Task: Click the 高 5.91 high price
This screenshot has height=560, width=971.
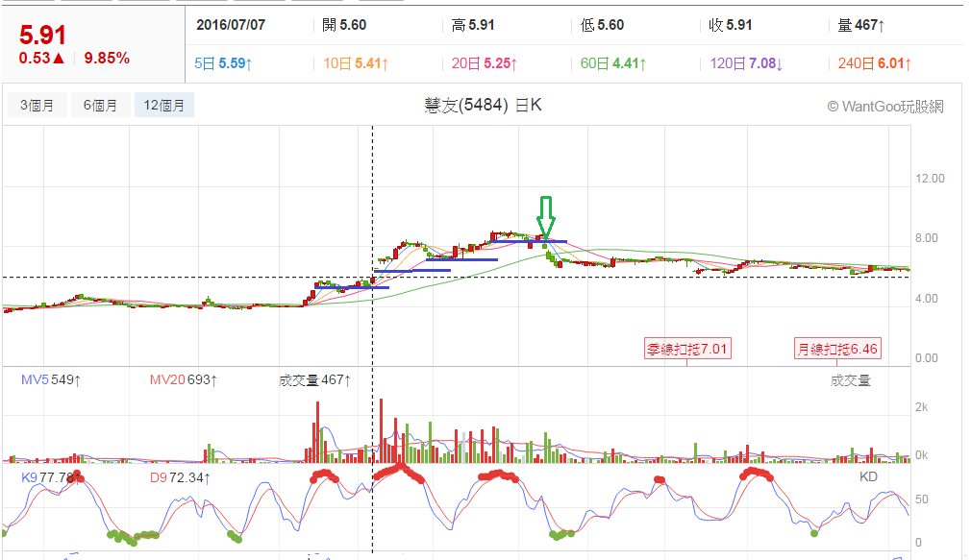Action: click(473, 25)
